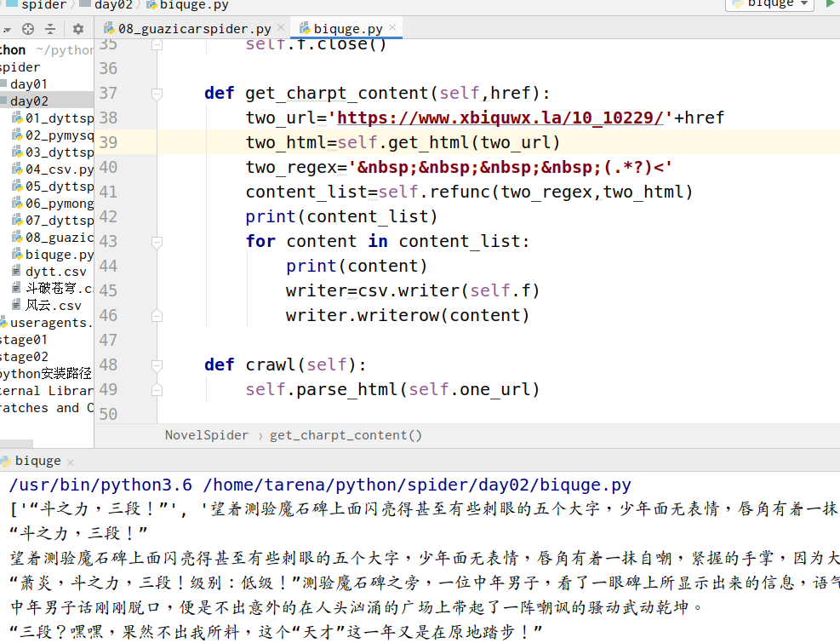Screen dimensions: 840x643
Task: Click the 风云.csv file icon
Action: (17, 306)
